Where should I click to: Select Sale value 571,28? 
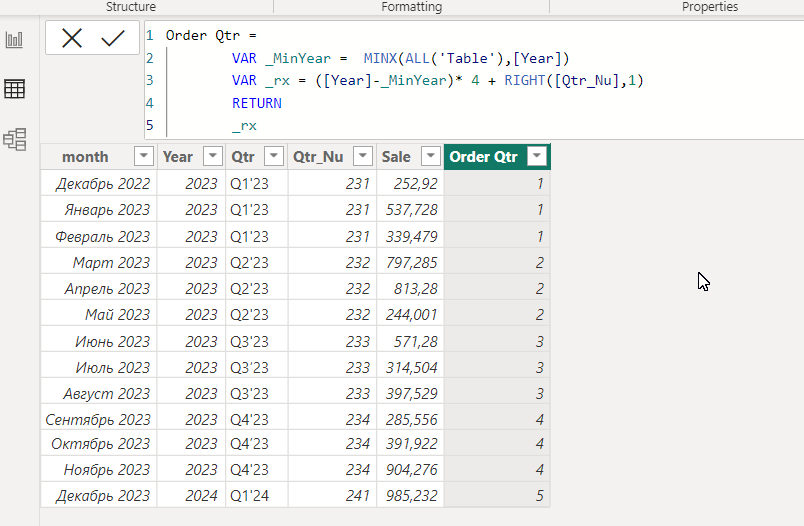tap(410, 341)
